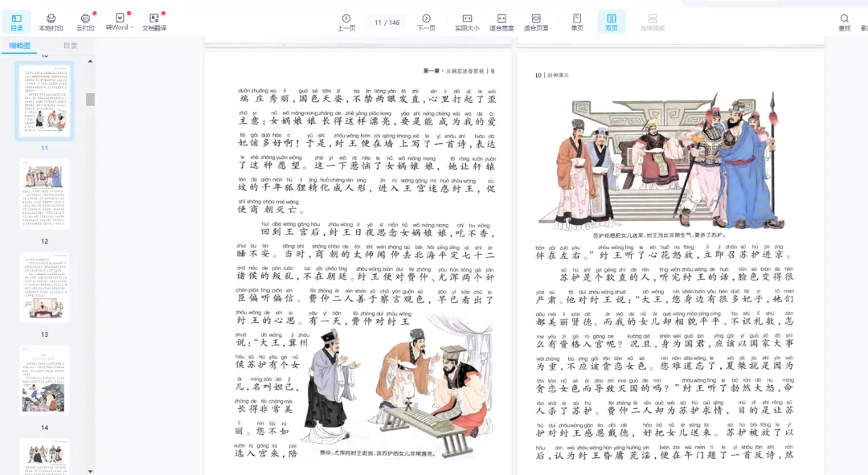Open the 查找 search tool

click(844, 23)
